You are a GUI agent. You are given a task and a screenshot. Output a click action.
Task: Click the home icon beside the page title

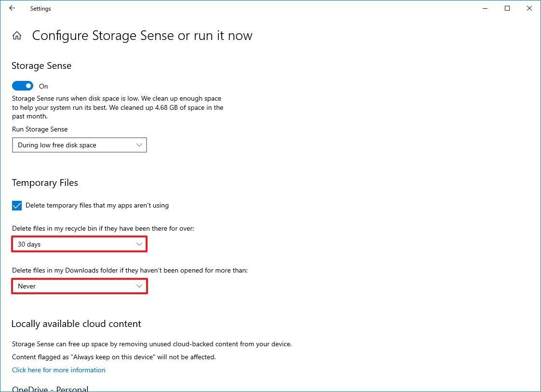point(17,35)
